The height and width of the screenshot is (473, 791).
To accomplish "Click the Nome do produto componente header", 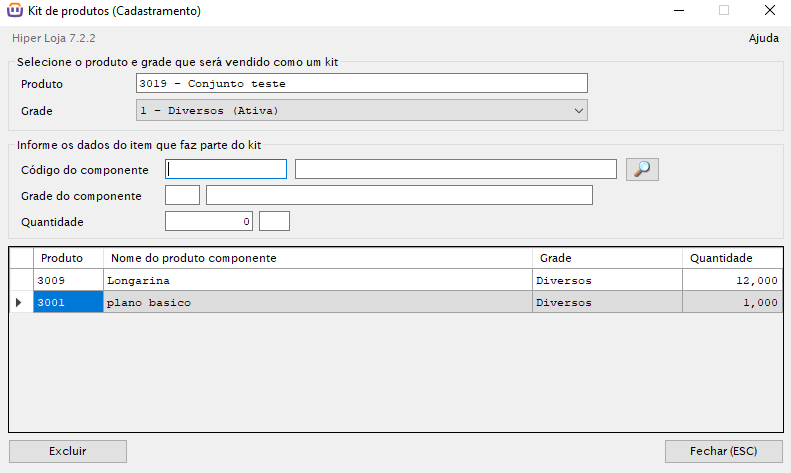I will (318, 258).
